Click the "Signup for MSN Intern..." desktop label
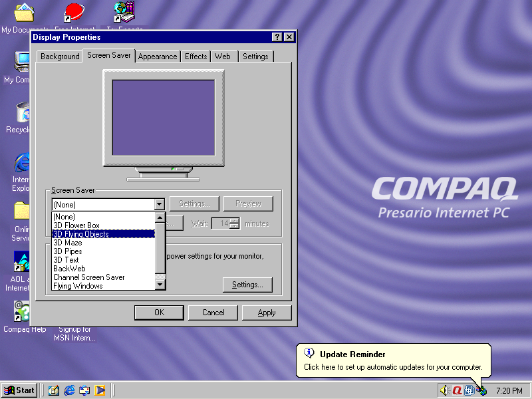This screenshot has height=399, width=532. coord(74,334)
